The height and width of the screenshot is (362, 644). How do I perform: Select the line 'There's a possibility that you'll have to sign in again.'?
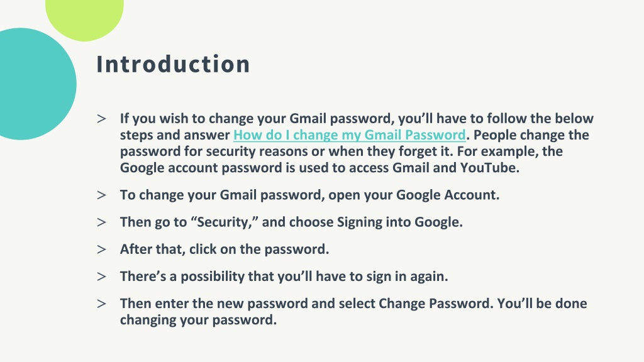coord(284,277)
